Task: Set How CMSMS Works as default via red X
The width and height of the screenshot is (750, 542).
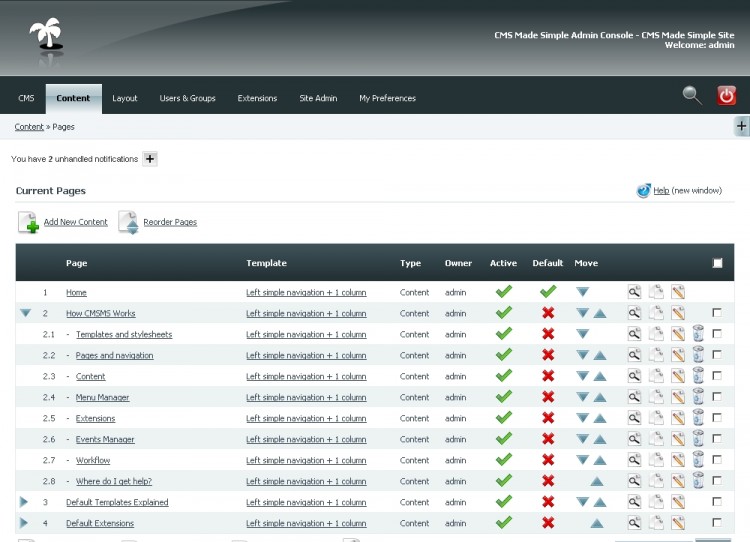Action: (548, 313)
